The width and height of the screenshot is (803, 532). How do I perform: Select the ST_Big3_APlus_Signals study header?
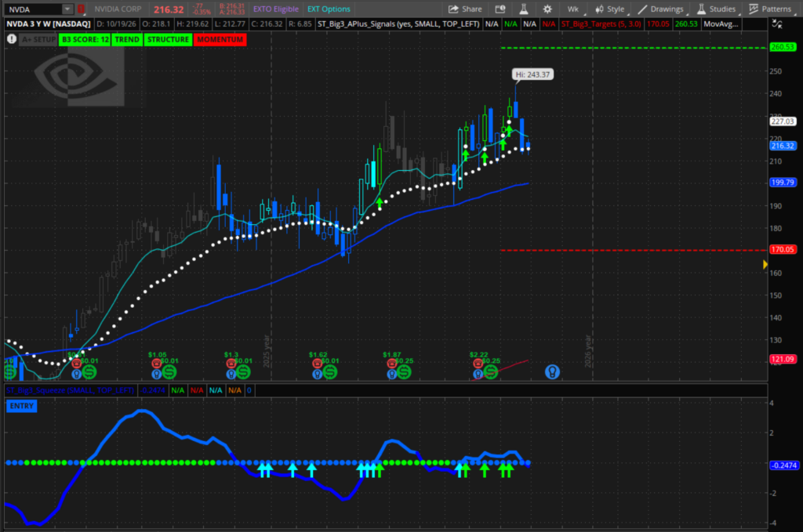(398, 24)
